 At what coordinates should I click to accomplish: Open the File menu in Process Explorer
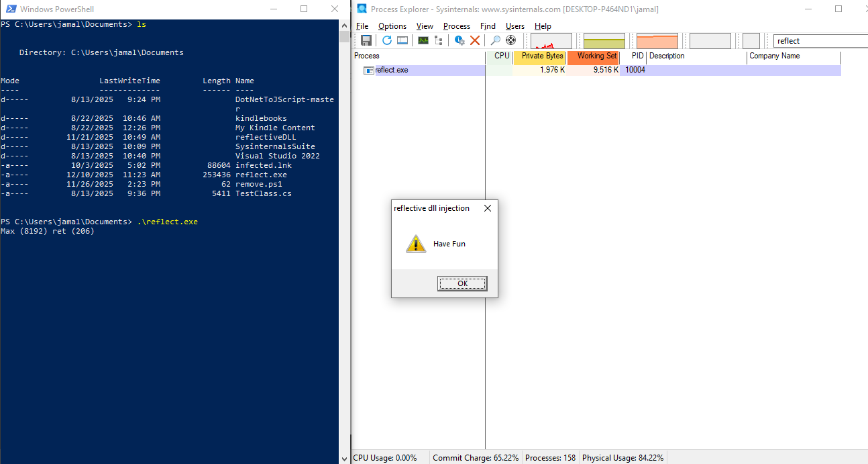pos(362,26)
